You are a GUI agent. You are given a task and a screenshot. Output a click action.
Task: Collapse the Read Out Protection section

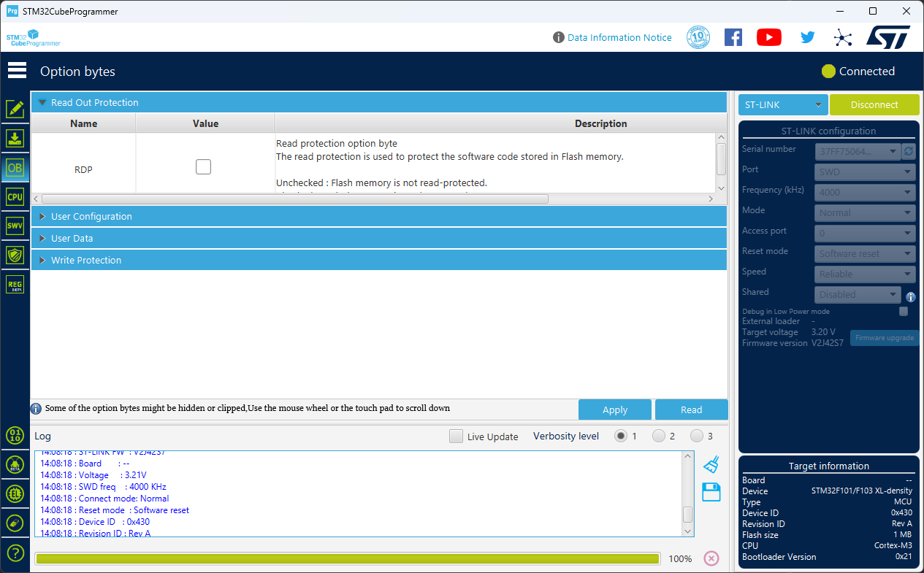[379, 103]
